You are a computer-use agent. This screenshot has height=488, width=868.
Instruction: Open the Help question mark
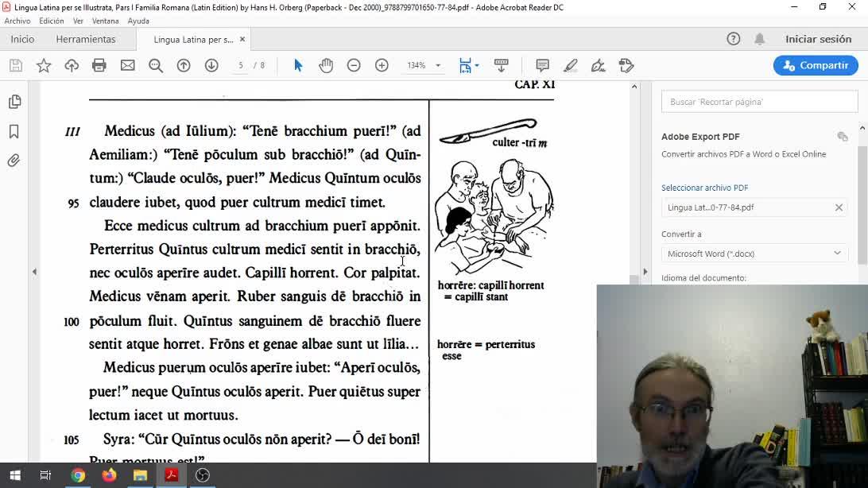pos(734,39)
